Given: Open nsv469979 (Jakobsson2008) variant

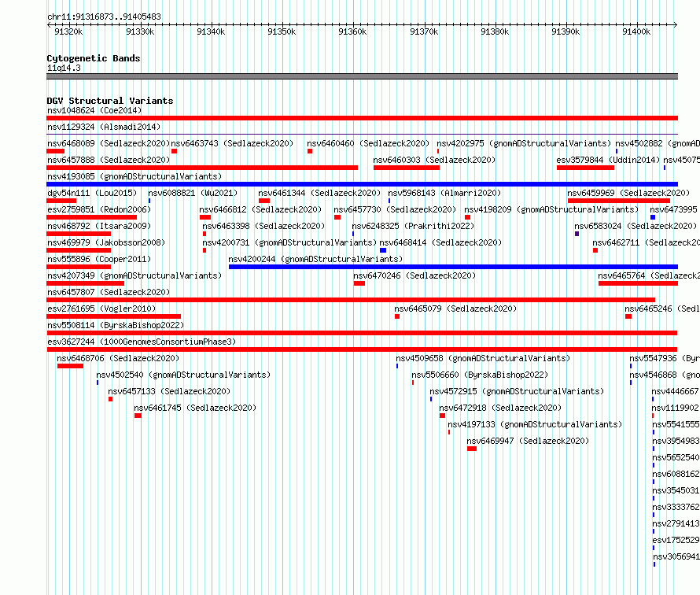Looking at the screenshot, I should pyautogui.click(x=106, y=242).
